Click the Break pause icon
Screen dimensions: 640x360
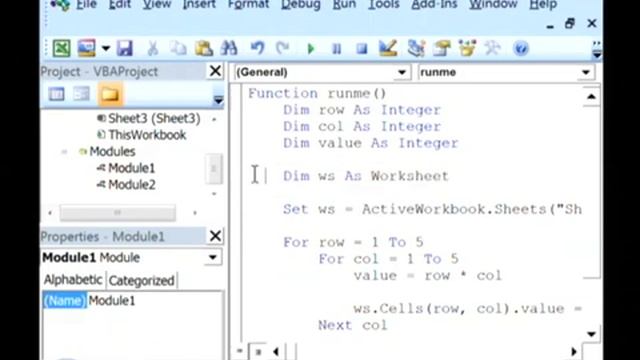point(336,49)
